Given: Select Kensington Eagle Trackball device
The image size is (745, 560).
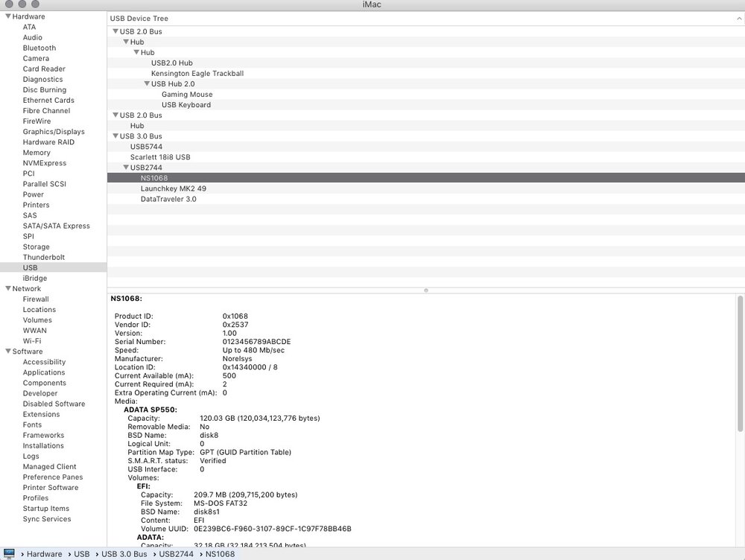Looking at the screenshot, I should tap(197, 74).
